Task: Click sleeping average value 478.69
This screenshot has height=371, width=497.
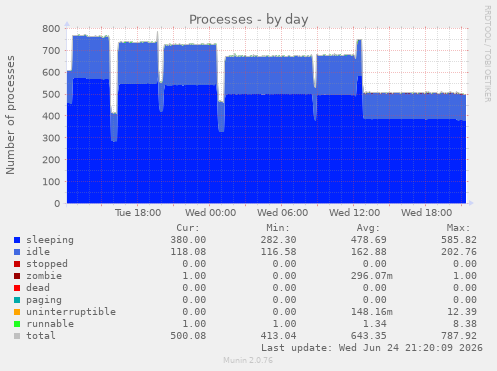Action: 369,240
